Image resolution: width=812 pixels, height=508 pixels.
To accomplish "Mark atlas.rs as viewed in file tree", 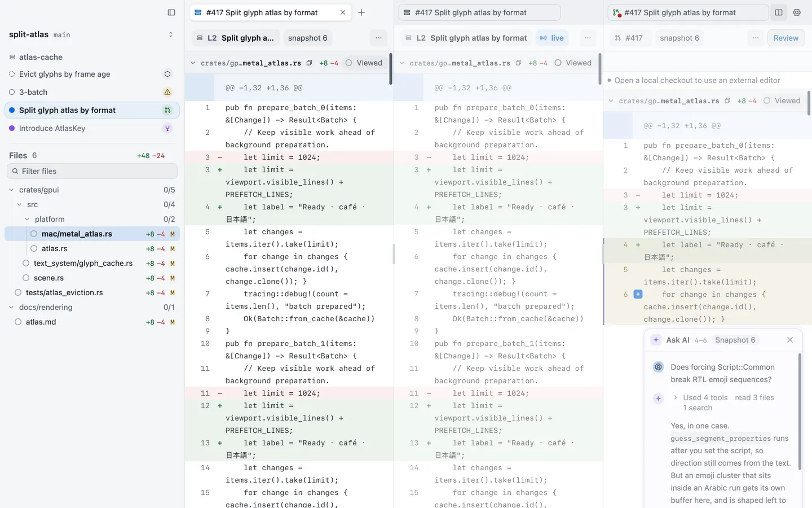I will tap(34, 248).
